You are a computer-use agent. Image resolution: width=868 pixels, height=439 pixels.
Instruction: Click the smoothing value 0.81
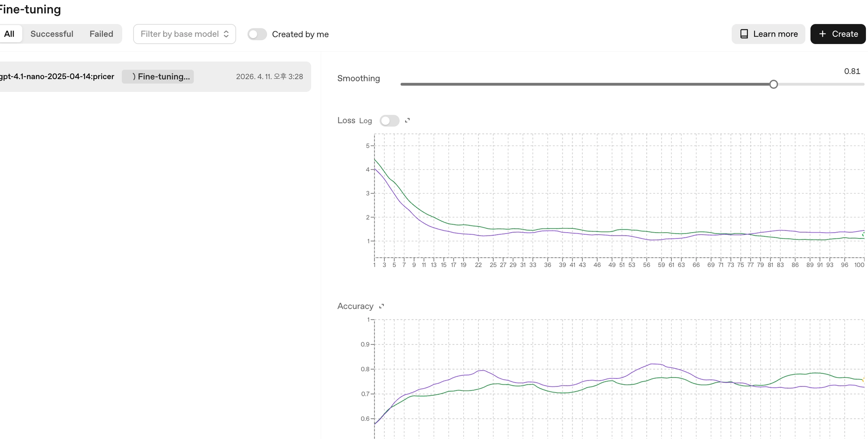click(852, 71)
